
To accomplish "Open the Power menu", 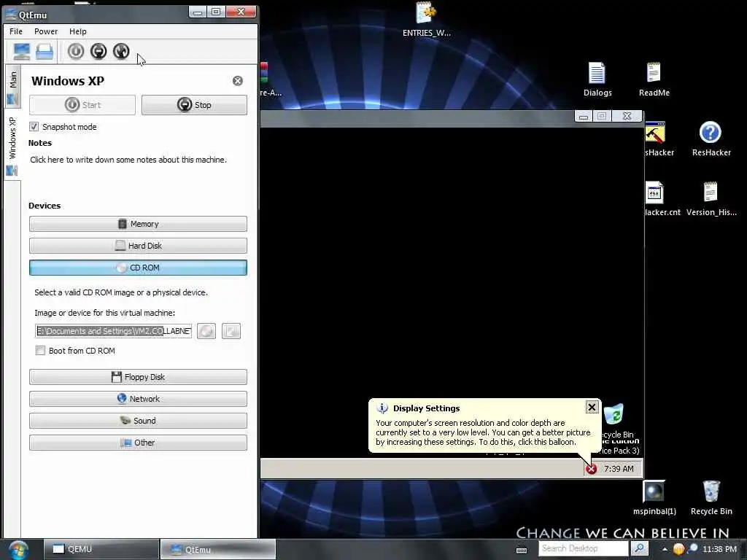I will click(46, 31).
